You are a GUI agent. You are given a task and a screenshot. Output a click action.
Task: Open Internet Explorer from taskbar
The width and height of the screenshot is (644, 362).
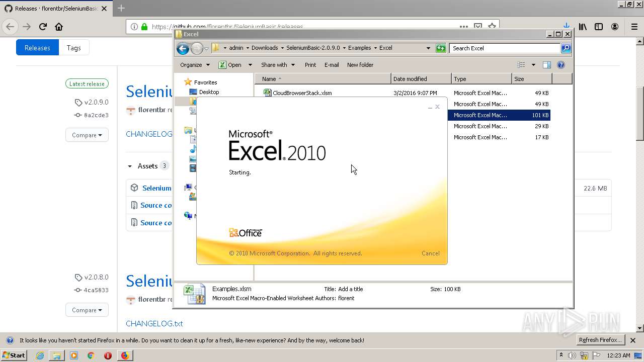pos(40,355)
